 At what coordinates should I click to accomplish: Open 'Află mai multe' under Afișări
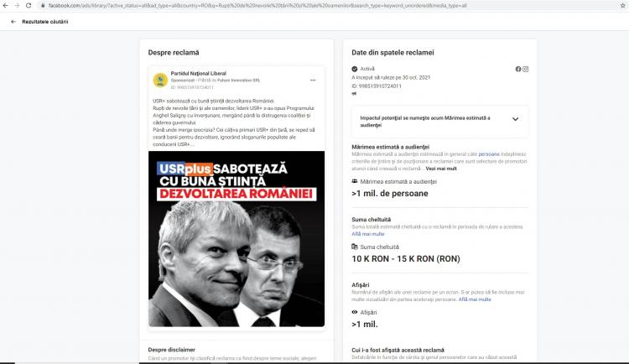point(475,299)
